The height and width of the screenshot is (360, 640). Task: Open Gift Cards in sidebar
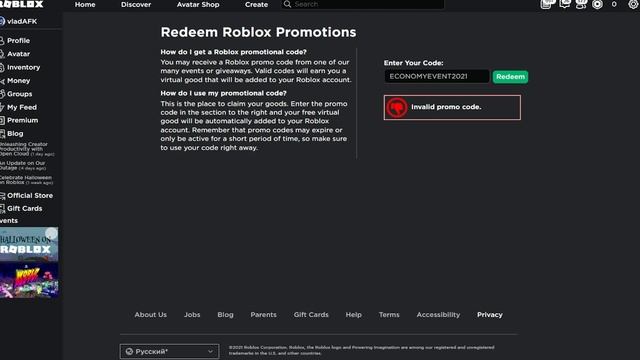(24, 209)
